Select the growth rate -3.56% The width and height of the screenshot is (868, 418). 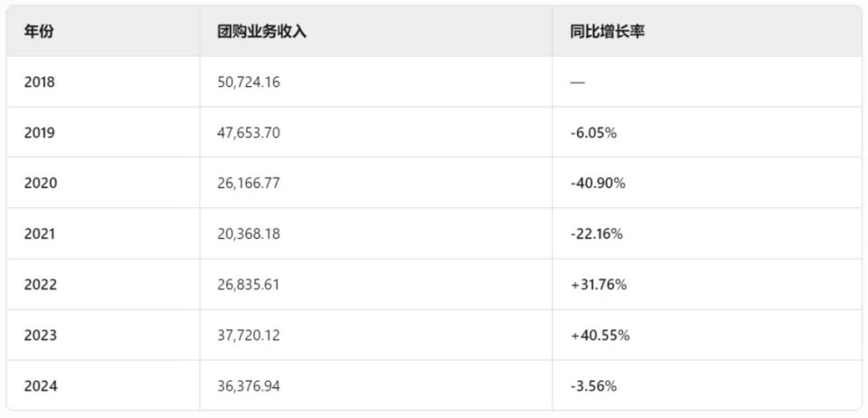[593, 386]
